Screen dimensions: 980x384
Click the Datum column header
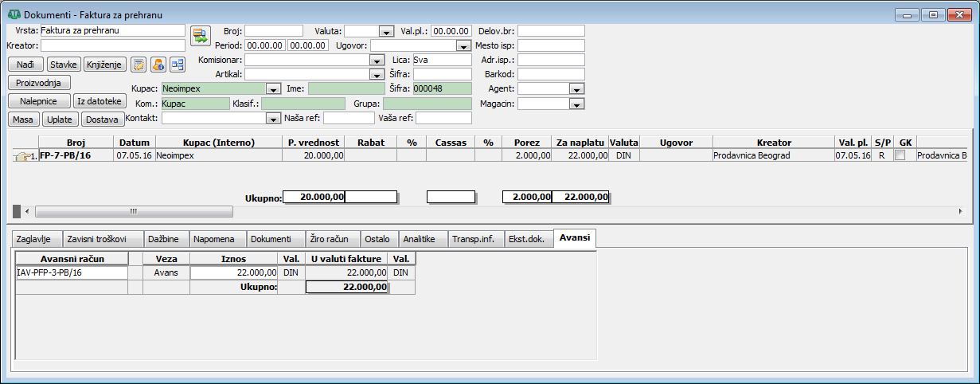pyautogui.click(x=135, y=143)
